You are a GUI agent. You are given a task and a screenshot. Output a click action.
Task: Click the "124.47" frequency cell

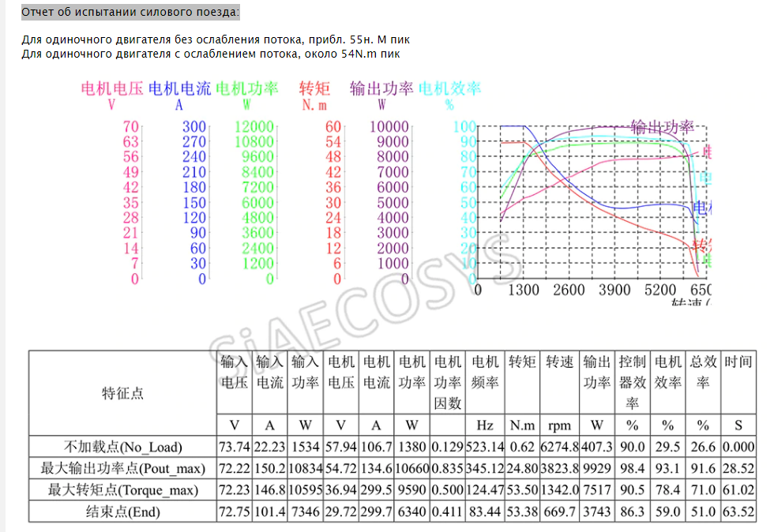485,490
